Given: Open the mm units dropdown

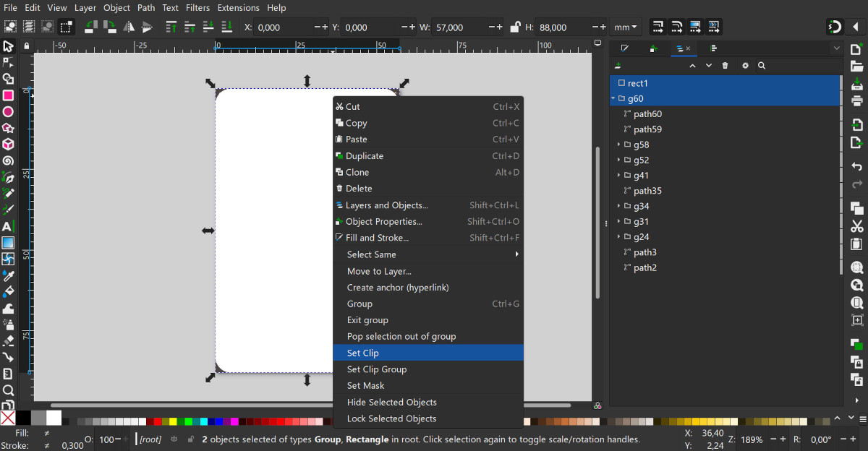Looking at the screenshot, I should 626,27.
